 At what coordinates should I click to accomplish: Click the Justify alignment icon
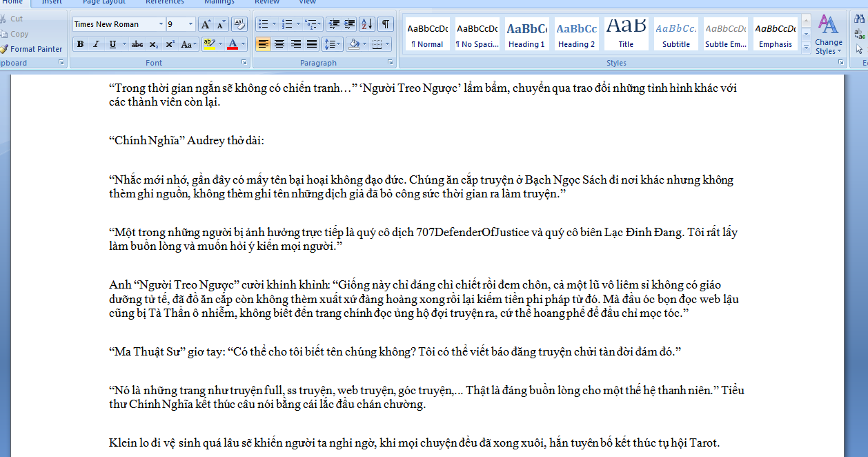pyautogui.click(x=312, y=45)
